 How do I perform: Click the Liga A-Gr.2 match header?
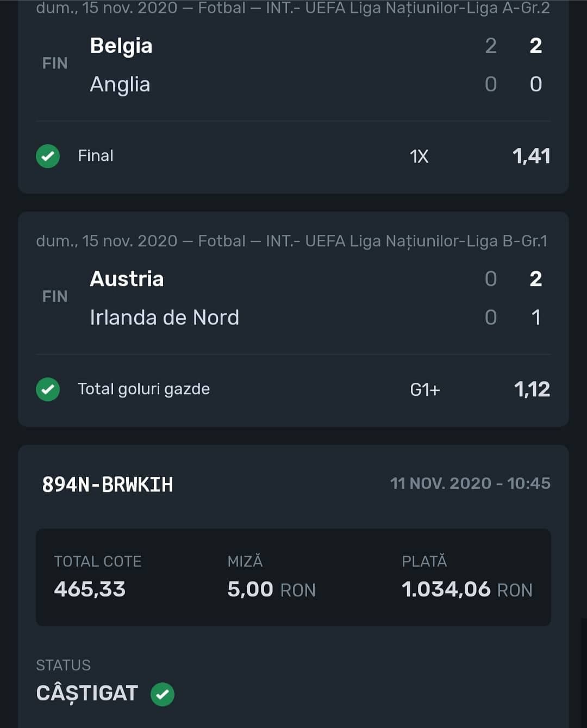[293, 8]
